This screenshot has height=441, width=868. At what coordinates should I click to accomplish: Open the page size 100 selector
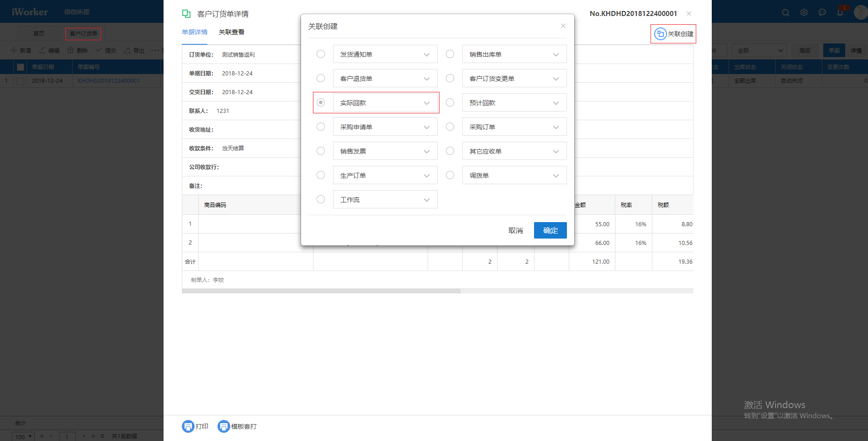tap(23, 436)
